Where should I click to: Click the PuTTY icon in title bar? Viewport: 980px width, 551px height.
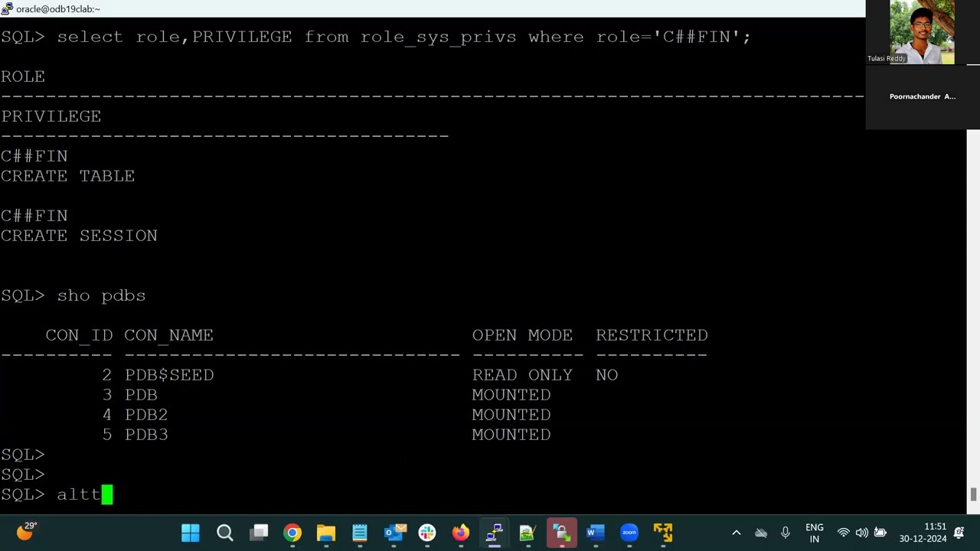[x=7, y=8]
